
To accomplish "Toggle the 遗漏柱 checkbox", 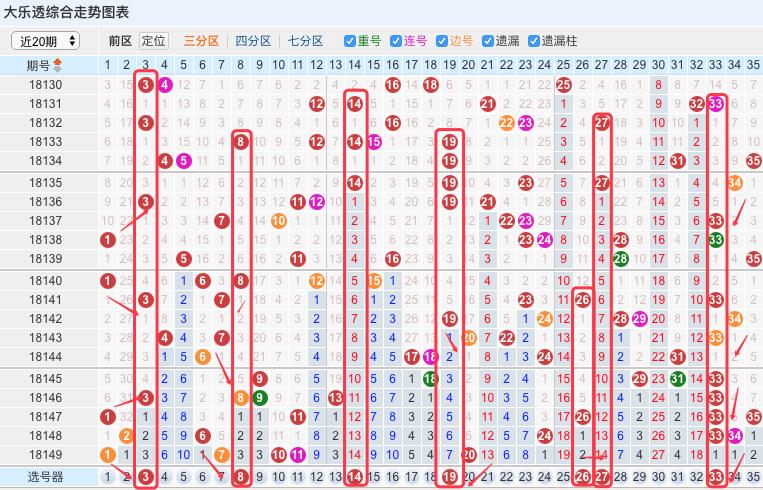I will (x=534, y=41).
